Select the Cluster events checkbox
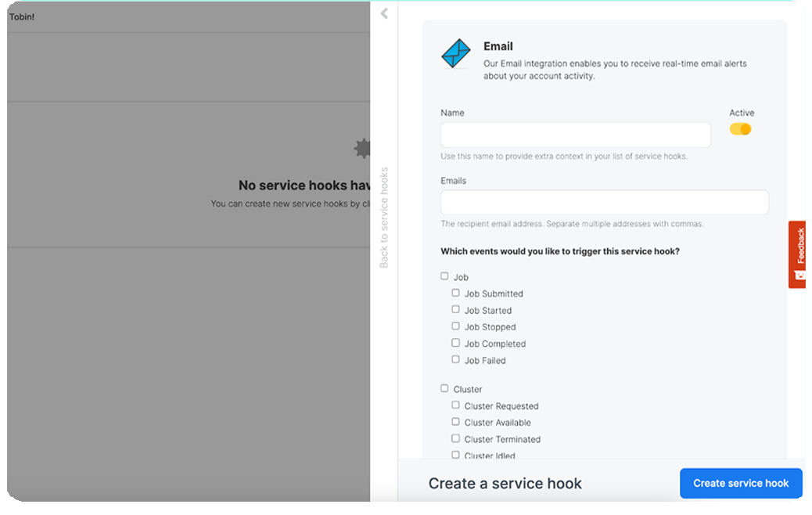The width and height of the screenshot is (812, 515). [x=445, y=388]
